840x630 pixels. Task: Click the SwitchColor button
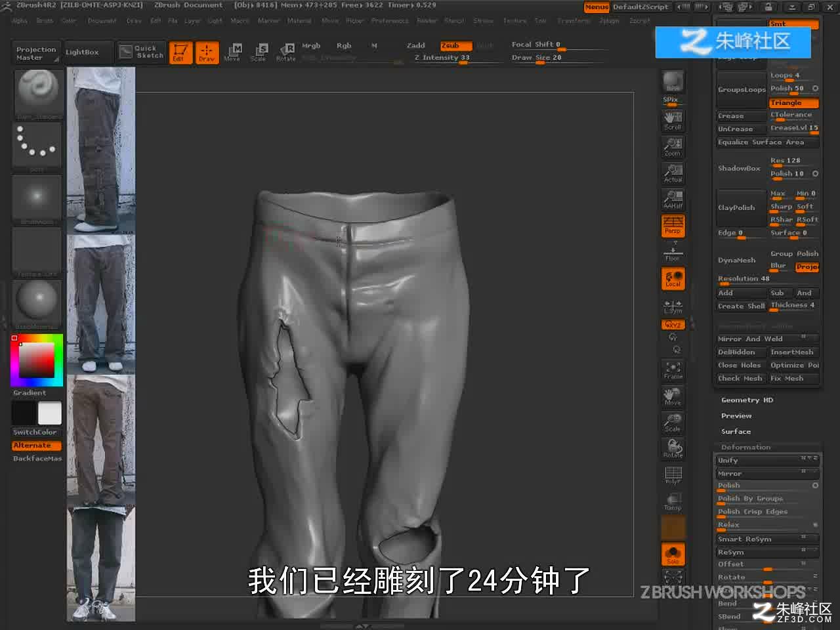[x=37, y=432]
